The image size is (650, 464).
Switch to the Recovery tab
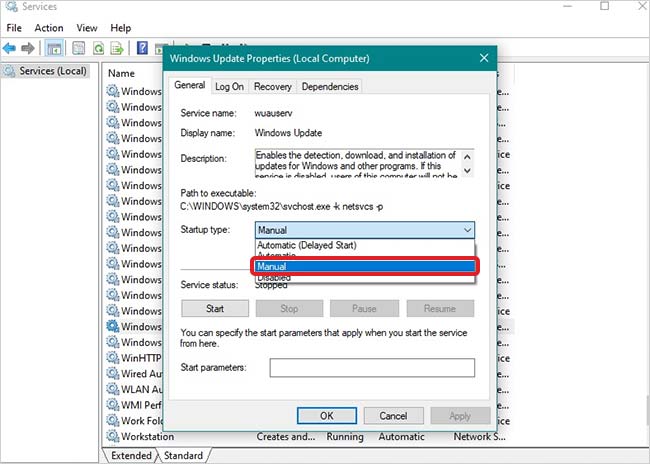point(272,87)
